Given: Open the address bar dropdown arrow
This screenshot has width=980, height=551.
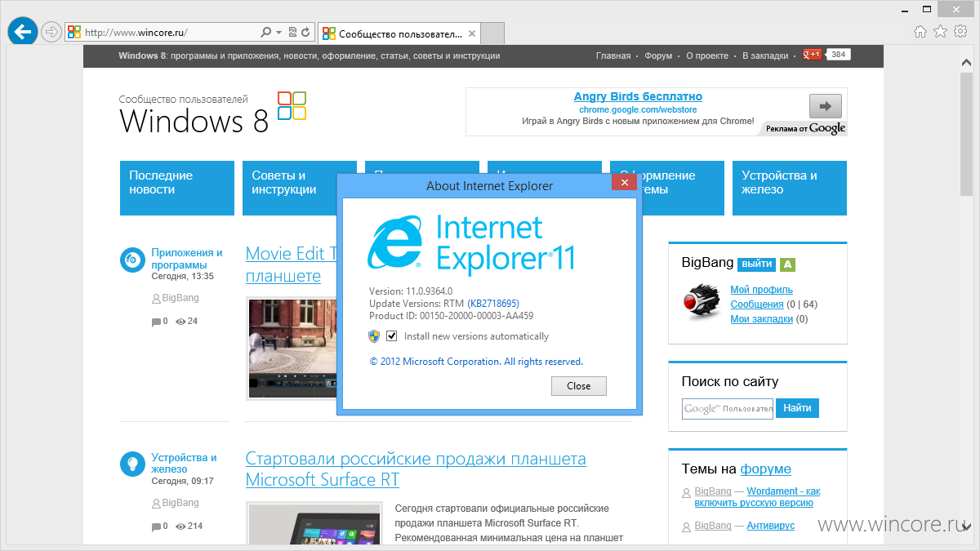Looking at the screenshot, I should pos(279,33).
